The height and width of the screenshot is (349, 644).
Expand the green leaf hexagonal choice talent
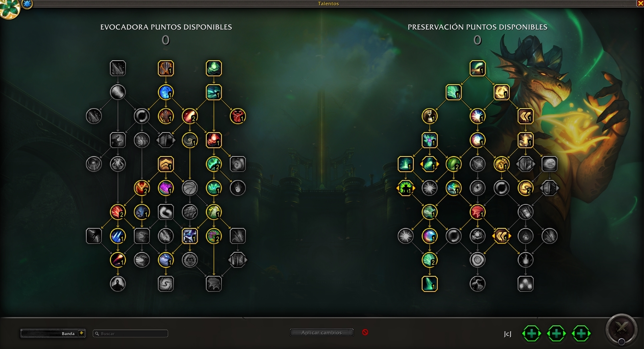coord(429,164)
